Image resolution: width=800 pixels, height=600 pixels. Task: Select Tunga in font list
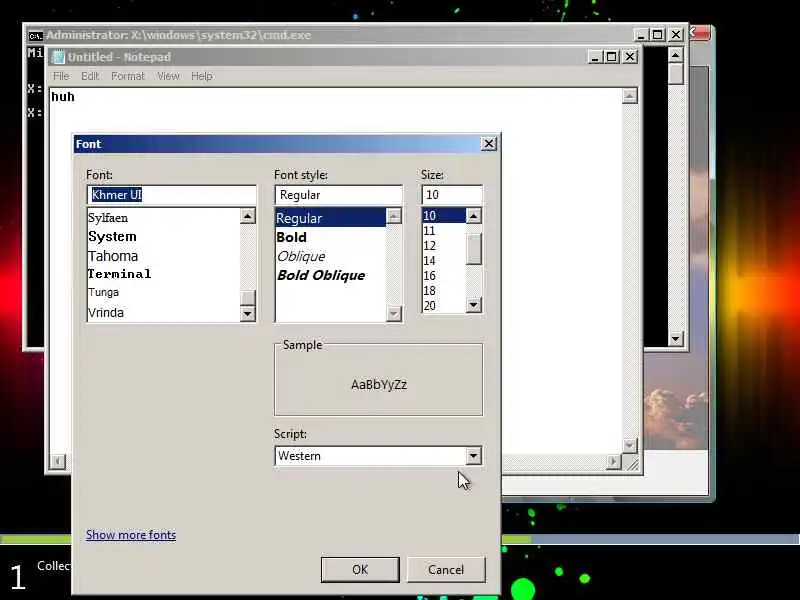click(163, 292)
